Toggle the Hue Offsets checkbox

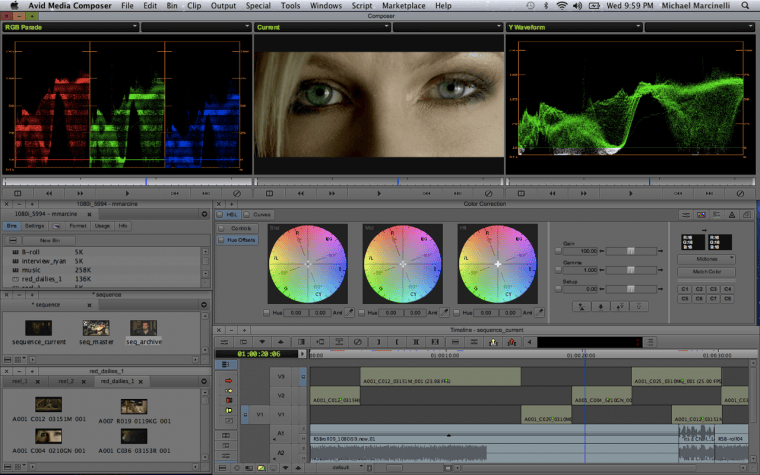tap(222, 242)
